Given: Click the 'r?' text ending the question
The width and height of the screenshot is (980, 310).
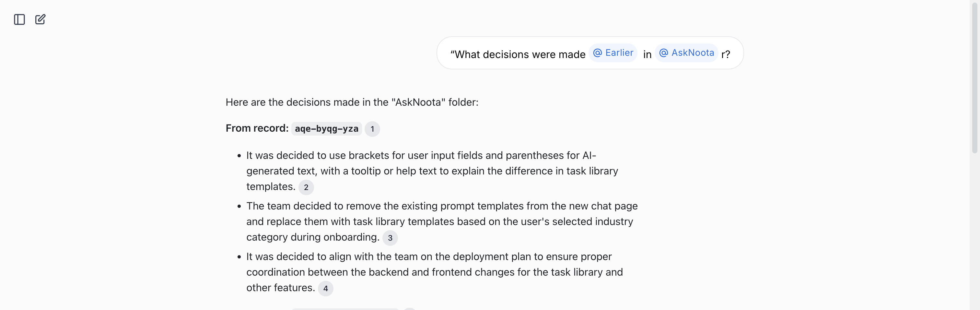Looking at the screenshot, I should tap(726, 54).
